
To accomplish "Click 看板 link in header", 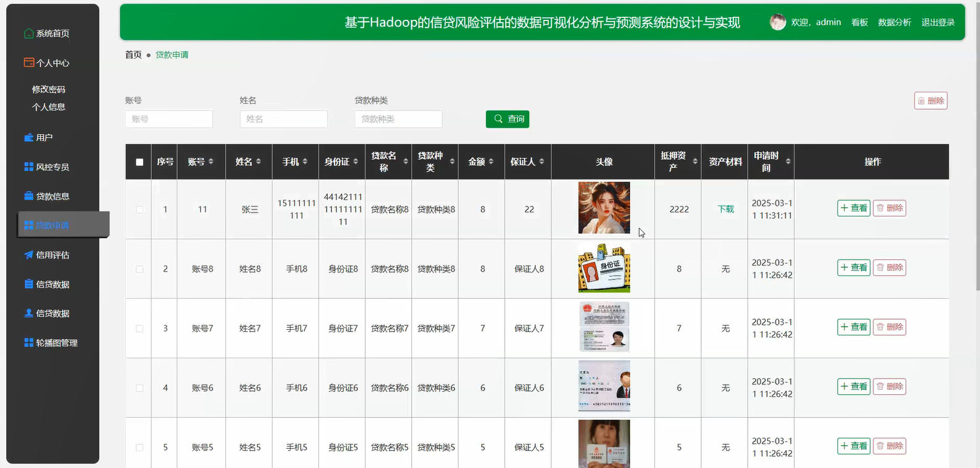I will [859, 22].
